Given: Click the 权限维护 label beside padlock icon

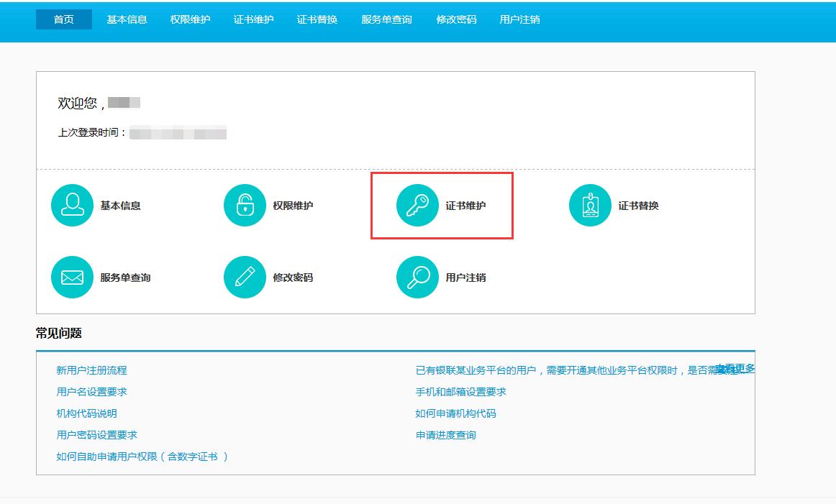Looking at the screenshot, I should [x=294, y=206].
